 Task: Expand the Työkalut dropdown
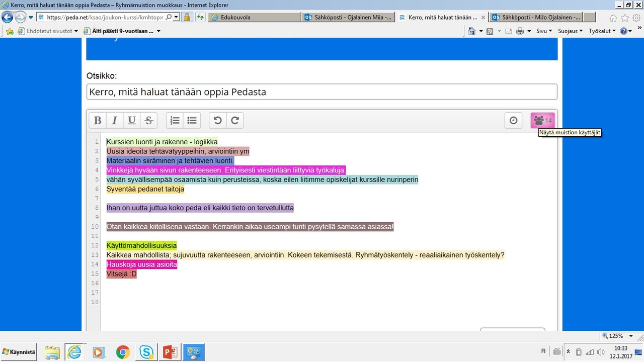pos(602,31)
